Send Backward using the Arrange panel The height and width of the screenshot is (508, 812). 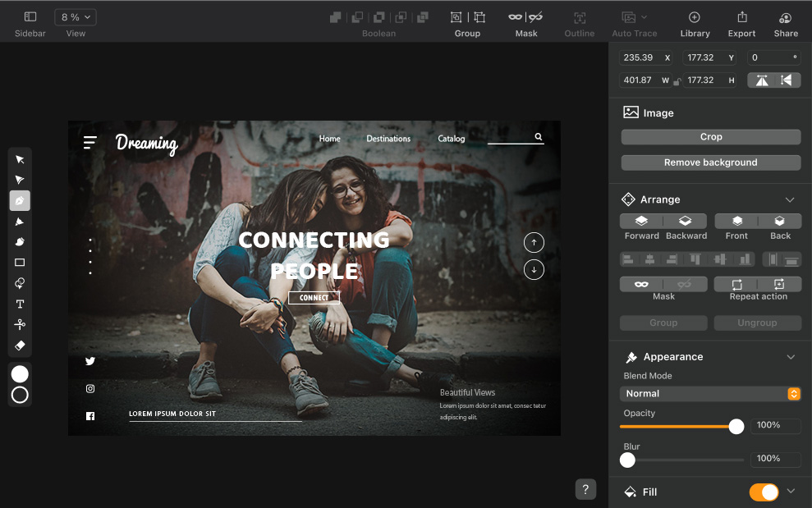[685, 221]
